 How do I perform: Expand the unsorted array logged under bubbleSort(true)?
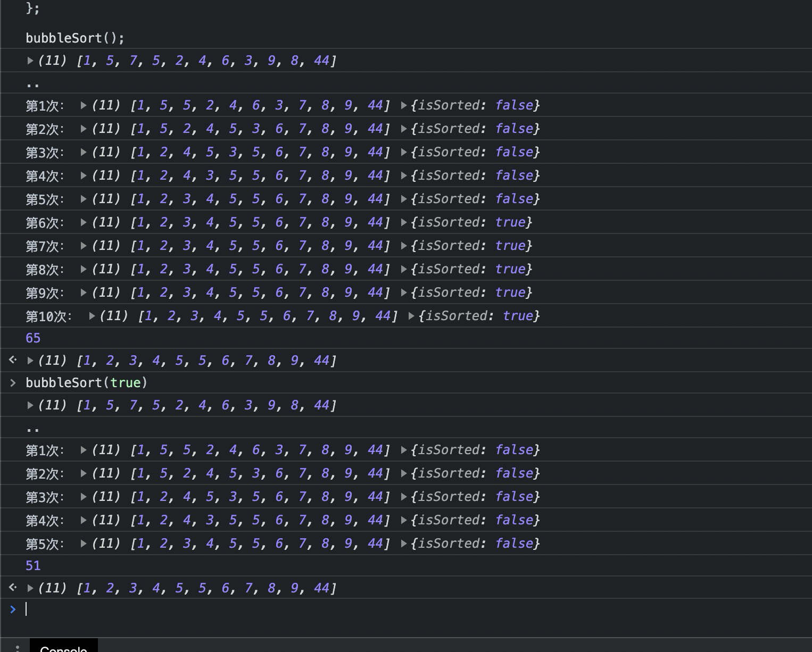[30, 405]
